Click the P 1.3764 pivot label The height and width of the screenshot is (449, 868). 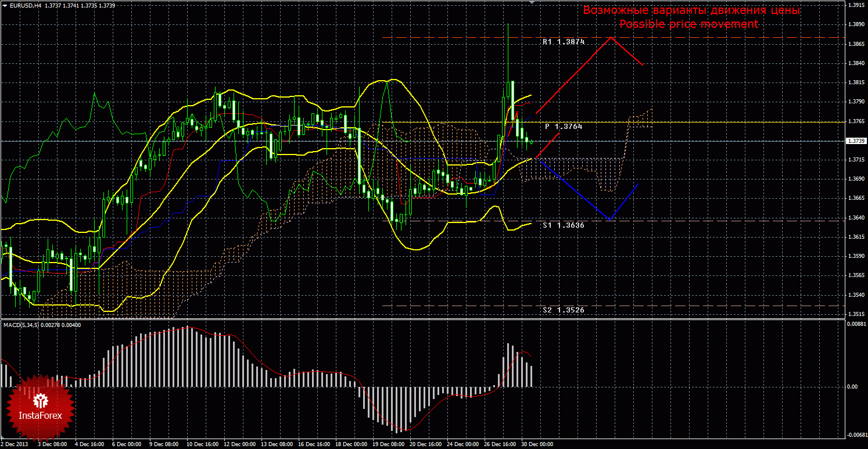click(564, 126)
